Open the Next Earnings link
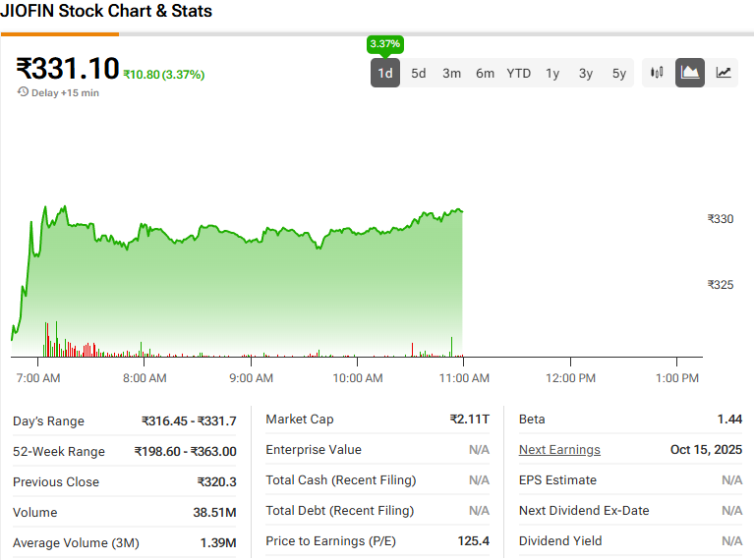 click(559, 449)
